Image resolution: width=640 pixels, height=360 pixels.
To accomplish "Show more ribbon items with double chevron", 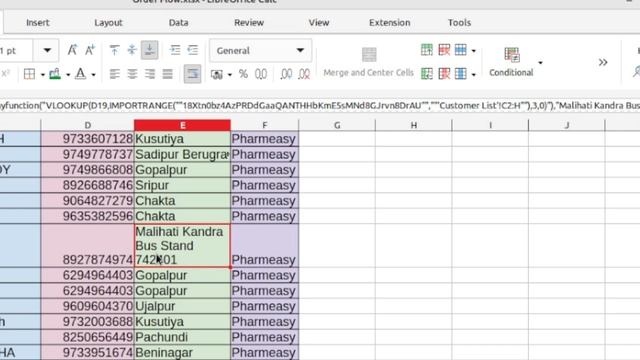I will click(603, 62).
